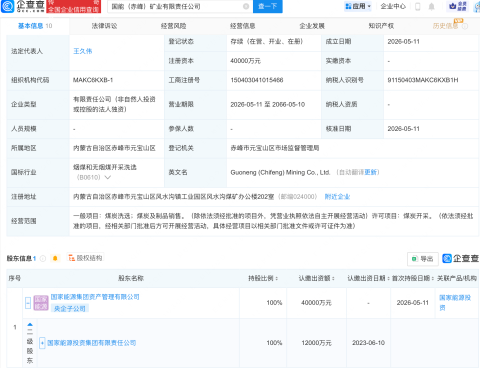
Task: Open the notification bell in the header
Action: [431, 6]
